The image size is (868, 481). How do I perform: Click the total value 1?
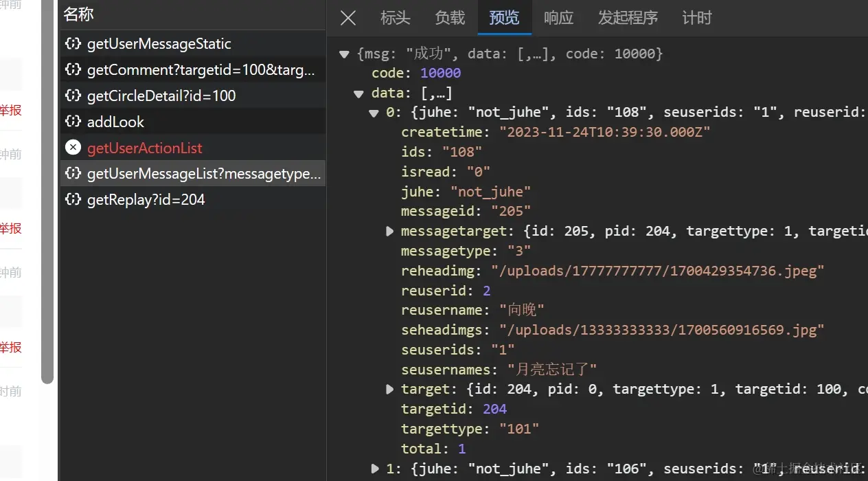point(462,449)
